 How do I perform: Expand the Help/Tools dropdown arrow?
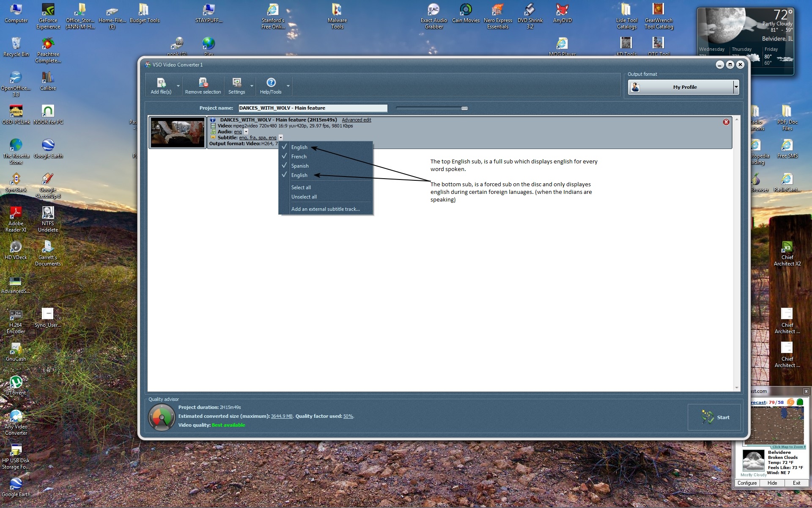[288, 86]
